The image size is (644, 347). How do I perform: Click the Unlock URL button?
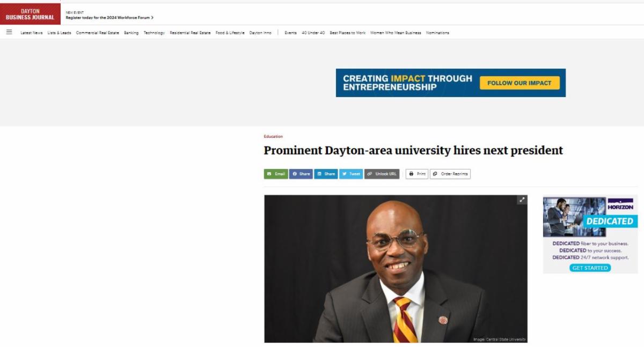pos(382,174)
